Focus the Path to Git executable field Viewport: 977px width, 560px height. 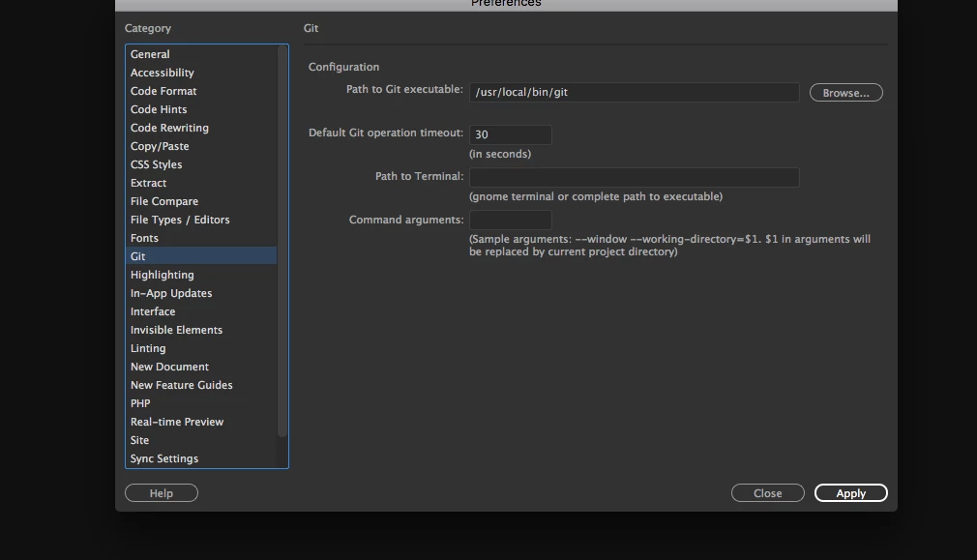click(635, 92)
